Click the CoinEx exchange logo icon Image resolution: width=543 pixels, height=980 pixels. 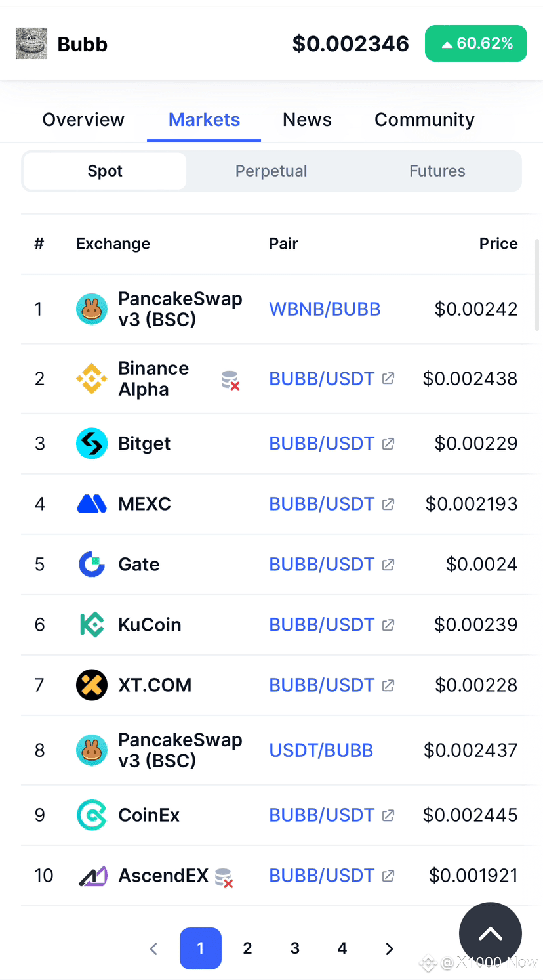coord(92,815)
